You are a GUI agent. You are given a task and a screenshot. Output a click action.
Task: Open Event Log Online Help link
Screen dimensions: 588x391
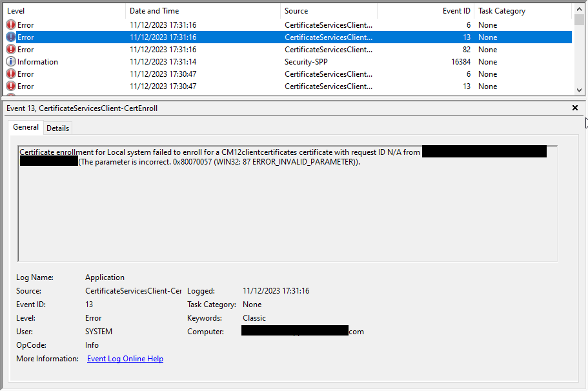[x=125, y=359]
